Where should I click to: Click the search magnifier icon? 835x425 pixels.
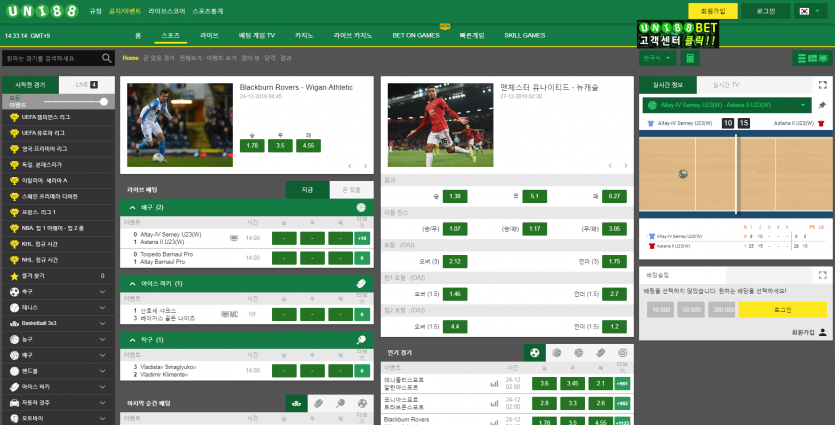click(x=107, y=58)
